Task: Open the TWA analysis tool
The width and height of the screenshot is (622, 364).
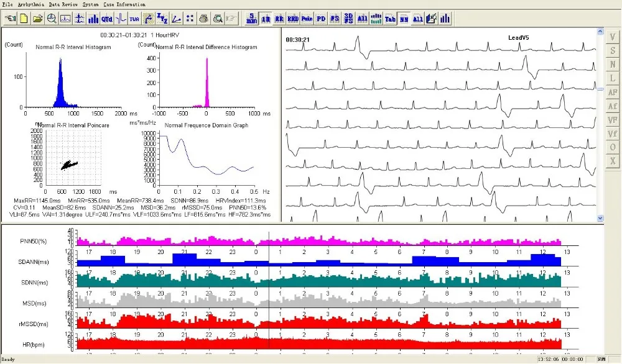Action: coord(134,18)
